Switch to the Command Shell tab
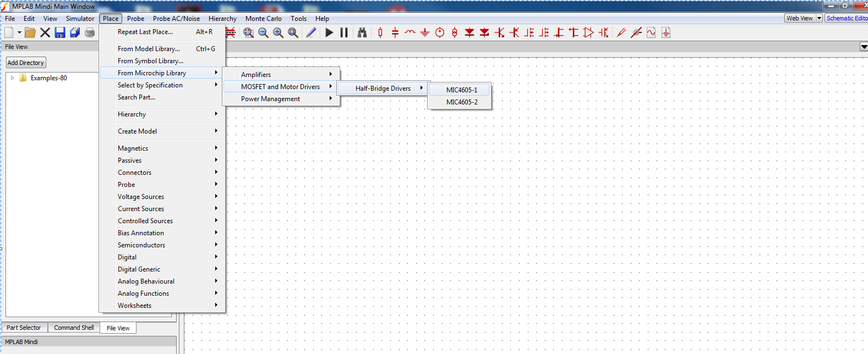868x354 pixels. click(x=74, y=328)
